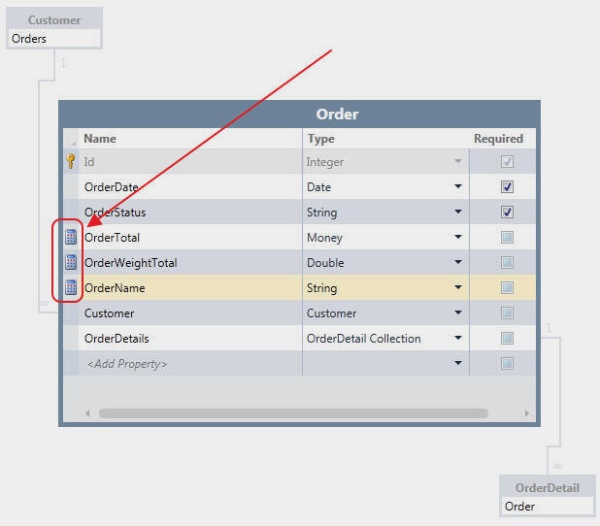The width and height of the screenshot is (600, 526).
Task: Select the OrderWeightTotal property name
Action: (x=130, y=263)
